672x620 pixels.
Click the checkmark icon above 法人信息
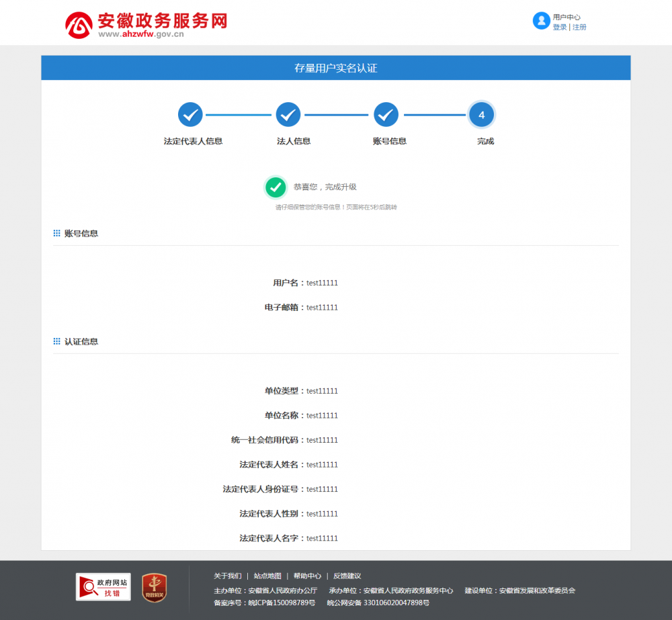tap(288, 114)
